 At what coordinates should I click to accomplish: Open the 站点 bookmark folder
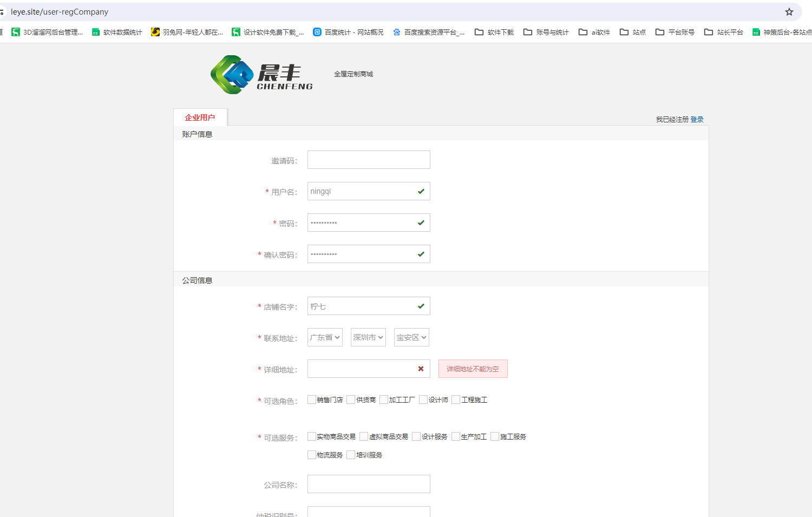coord(633,32)
